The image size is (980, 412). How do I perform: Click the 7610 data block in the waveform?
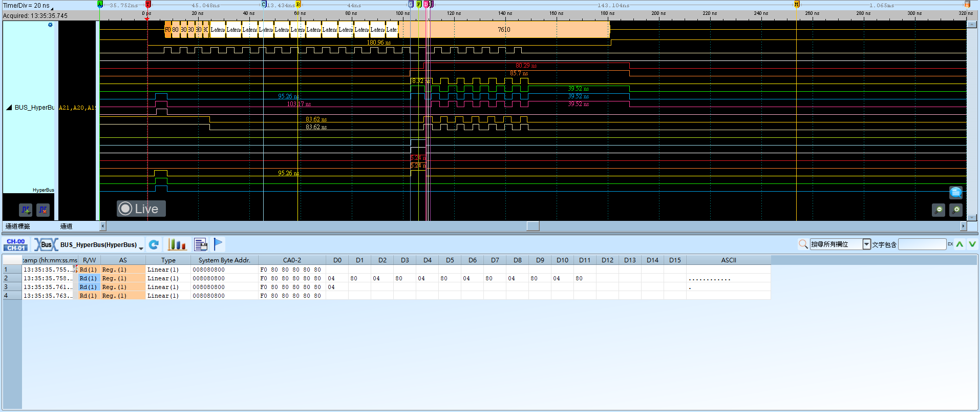pyautogui.click(x=504, y=29)
